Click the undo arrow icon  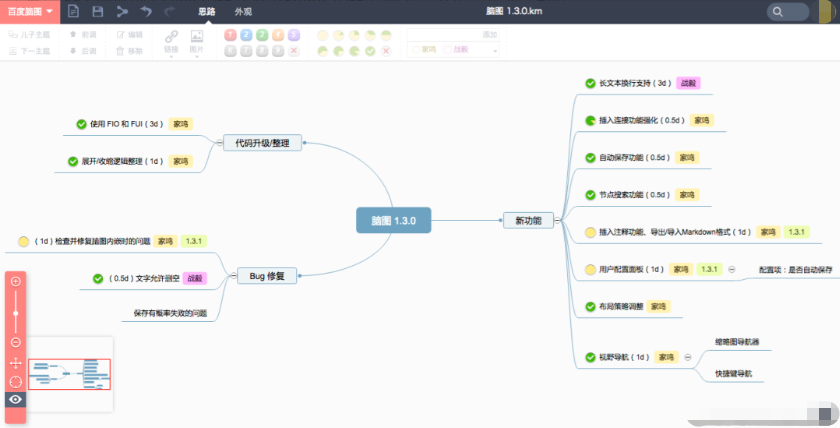click(x=146, y=11)
